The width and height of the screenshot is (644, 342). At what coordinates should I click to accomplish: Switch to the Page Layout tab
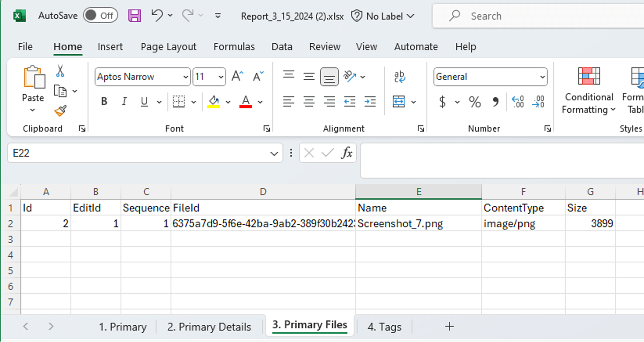[x=169, y=47]
